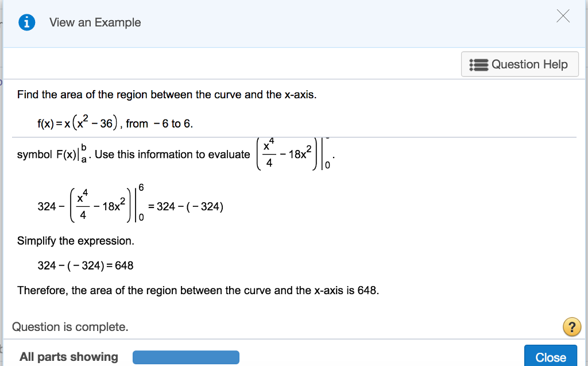Image resolution: width=588 pixels, height=366 pixels.
Task: Click the blue progress bar beside All parts showing
Action: point(185,357)
